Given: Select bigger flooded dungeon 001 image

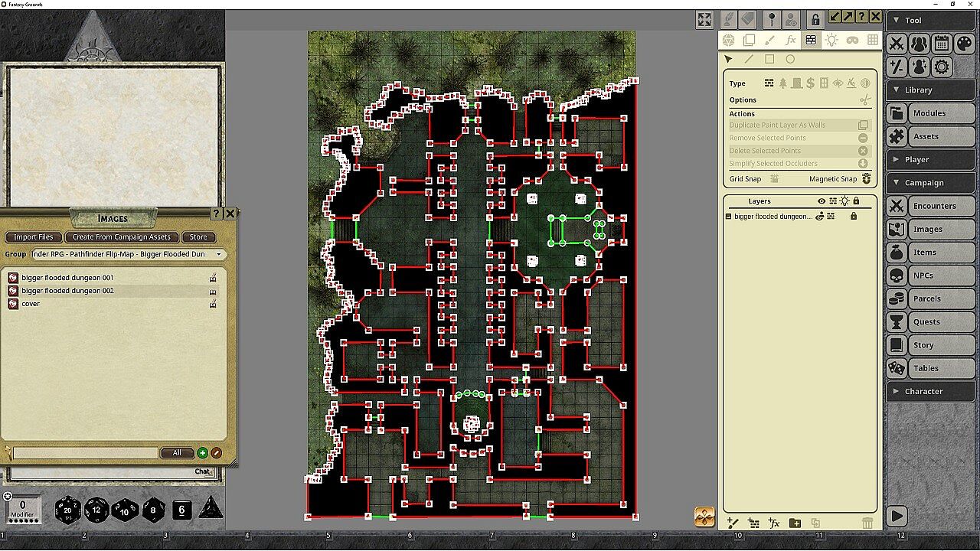Looking at the screenshot, I should 67,278.
